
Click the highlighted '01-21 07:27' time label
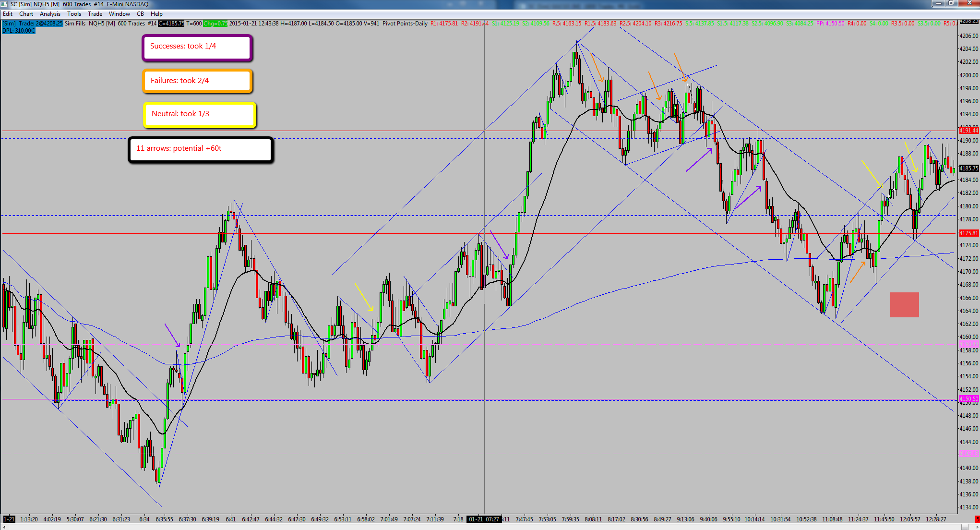484,519
